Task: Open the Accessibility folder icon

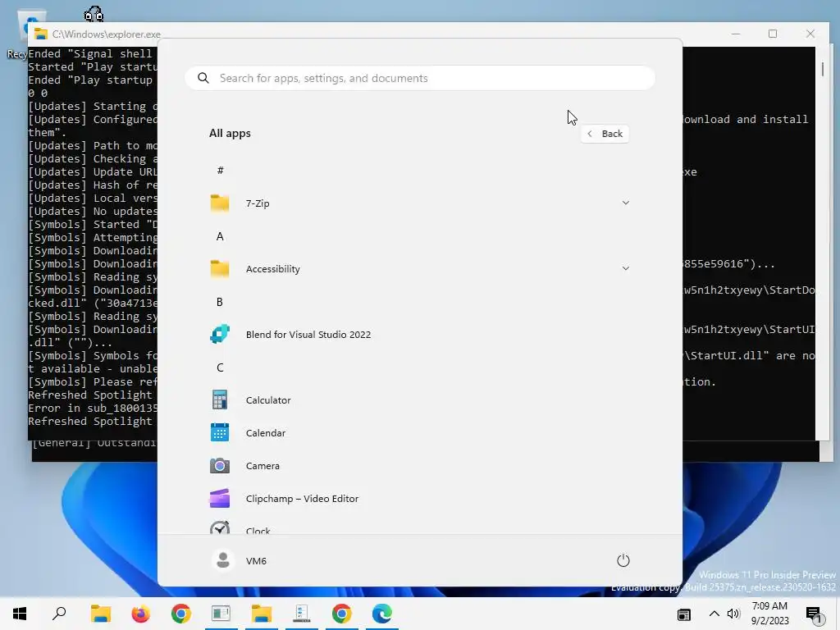Action: tap(220, 269)
